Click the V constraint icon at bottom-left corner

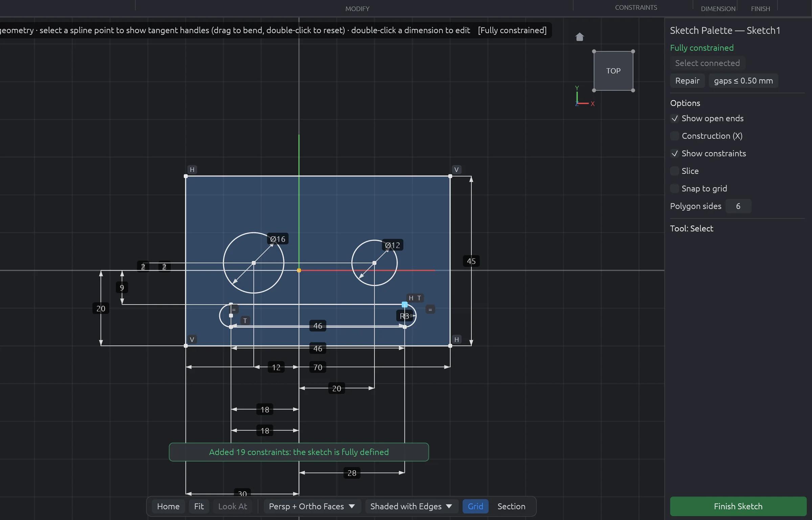tap(192, 339)
